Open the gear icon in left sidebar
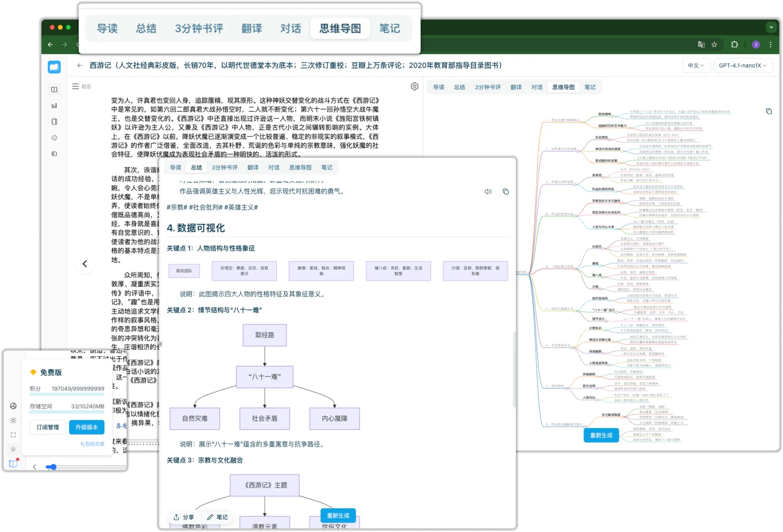Screen dimensions: 783x532 [54, 138]
